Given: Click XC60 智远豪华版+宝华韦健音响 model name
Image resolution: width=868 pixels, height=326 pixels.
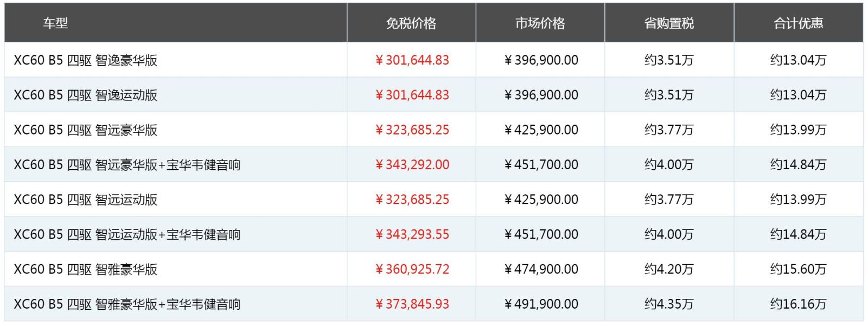Looking at the screenshot, I should click(127, 164).
